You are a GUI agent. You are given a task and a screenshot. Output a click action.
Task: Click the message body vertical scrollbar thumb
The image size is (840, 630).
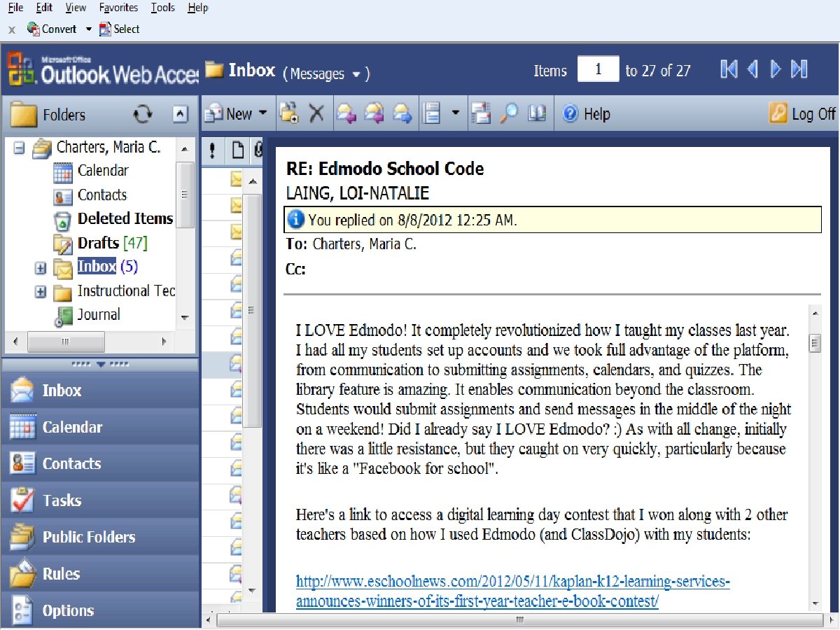click(x=815, y=344)
